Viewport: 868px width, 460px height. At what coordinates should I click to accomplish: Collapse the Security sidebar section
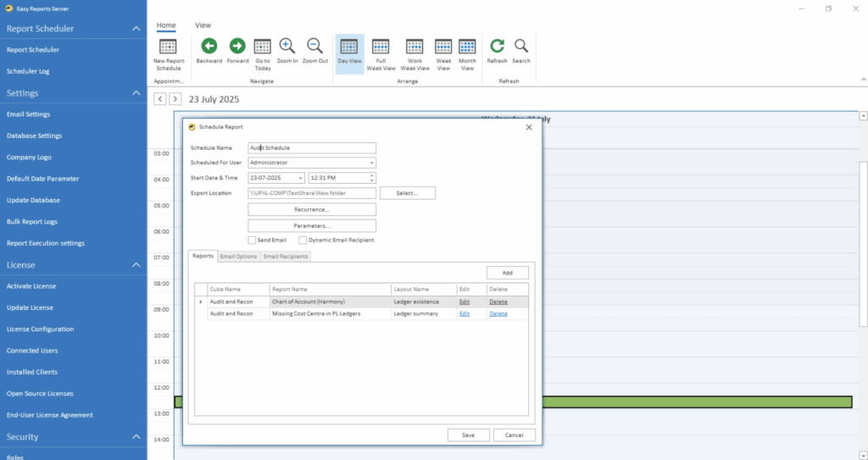tap(136, 437)
